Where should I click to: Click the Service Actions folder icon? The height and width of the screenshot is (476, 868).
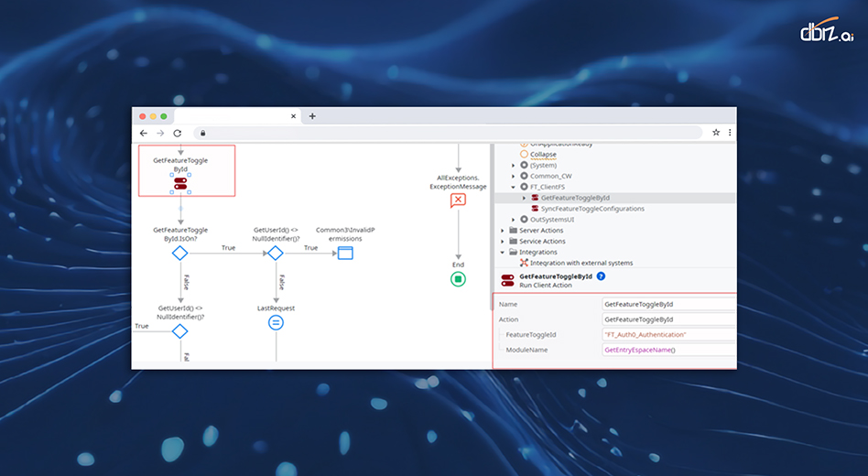513,241
